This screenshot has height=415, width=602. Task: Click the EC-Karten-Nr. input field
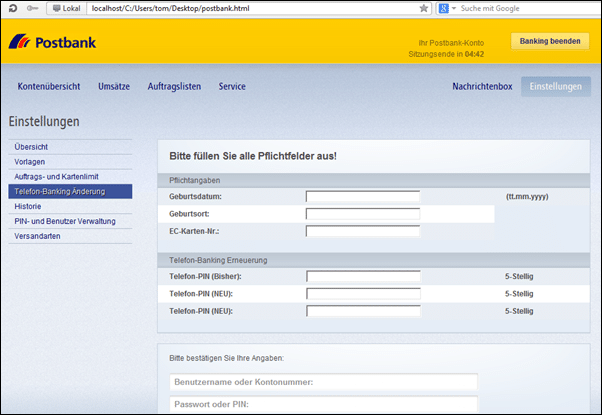(363, 231)
